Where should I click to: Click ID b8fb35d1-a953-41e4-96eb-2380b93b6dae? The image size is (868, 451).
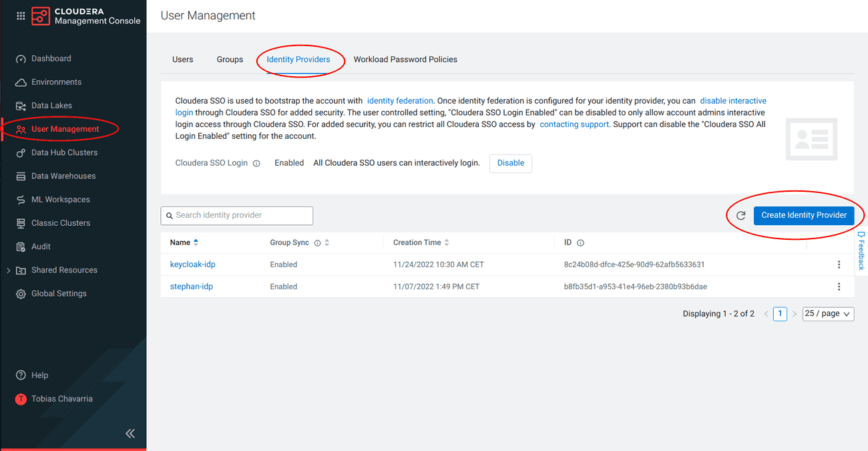click(635, 287)
